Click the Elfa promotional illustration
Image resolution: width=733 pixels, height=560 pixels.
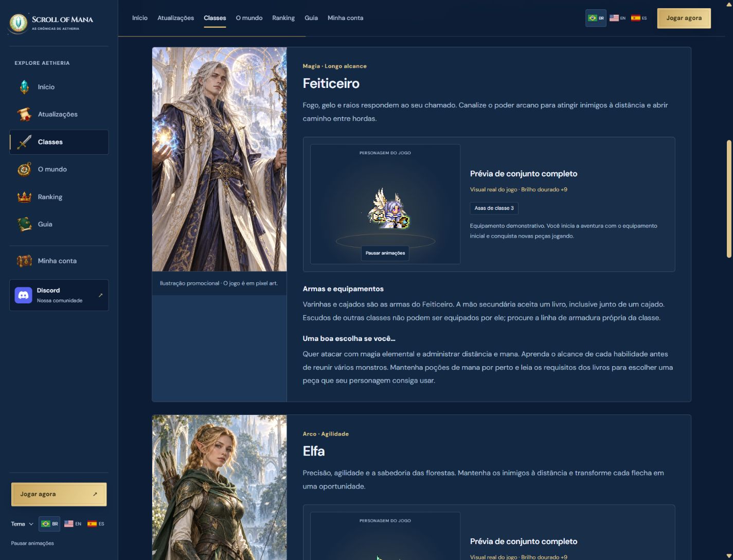[x=220, y=487]
